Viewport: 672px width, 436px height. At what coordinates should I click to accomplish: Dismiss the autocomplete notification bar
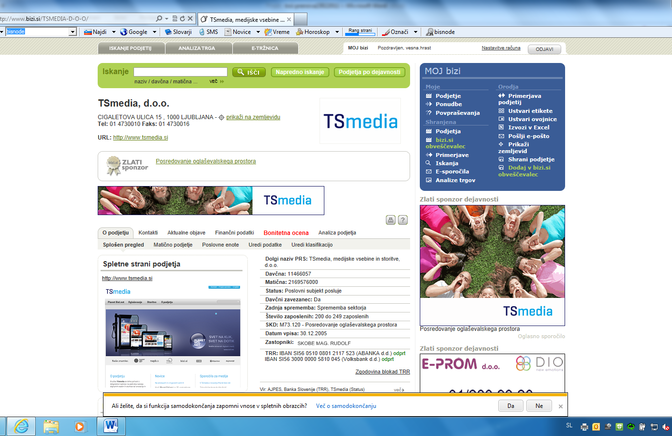[x=561, y=406]
